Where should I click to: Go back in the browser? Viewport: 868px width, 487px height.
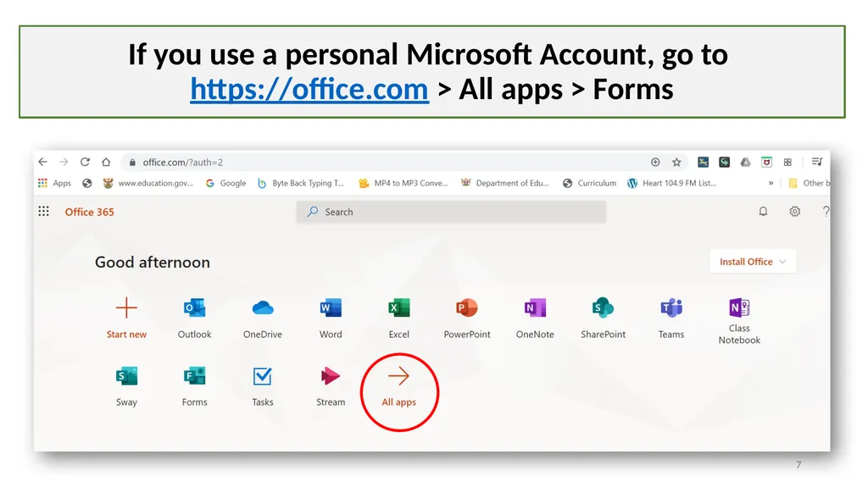coord(42,162)
